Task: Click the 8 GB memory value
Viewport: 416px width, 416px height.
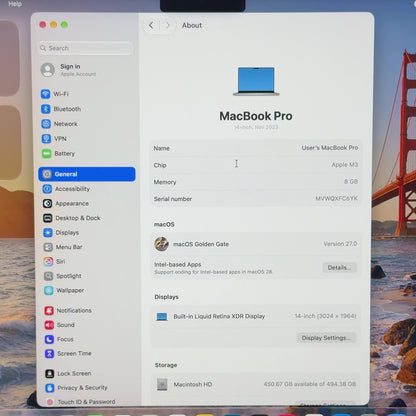Action: [351, 182]
